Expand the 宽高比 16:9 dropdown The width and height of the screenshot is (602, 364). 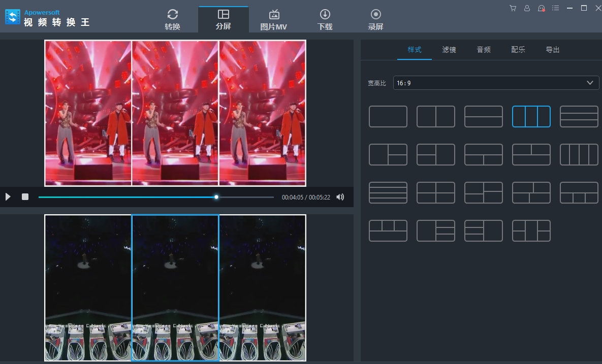tap(496, 83)
